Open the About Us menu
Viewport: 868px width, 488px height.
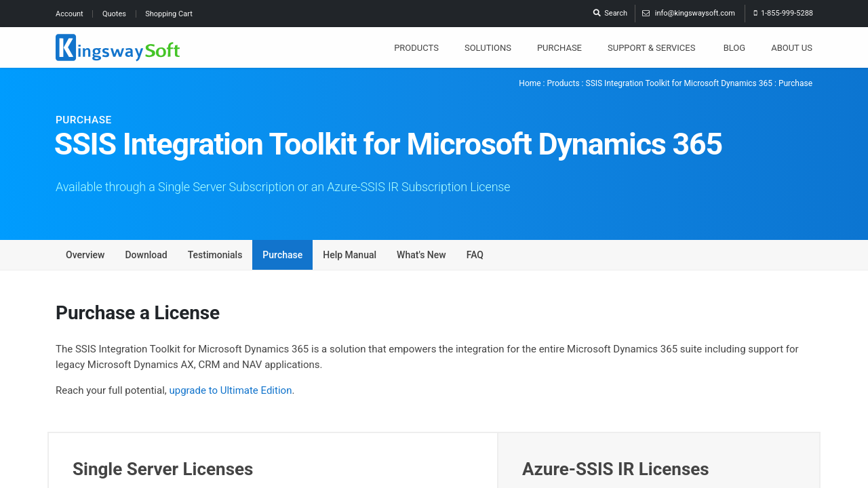tap(791, 48)
